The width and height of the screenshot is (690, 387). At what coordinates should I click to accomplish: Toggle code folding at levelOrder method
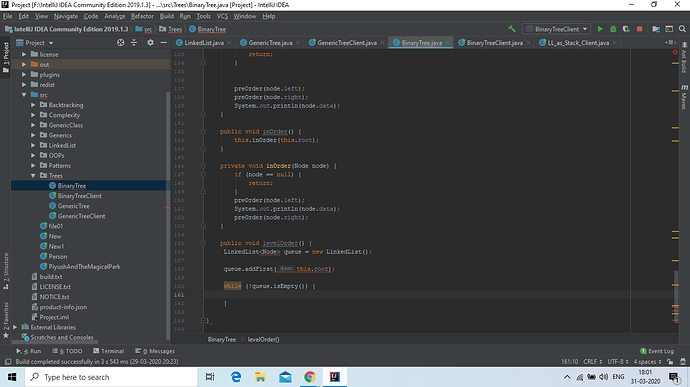coord(203,243)
